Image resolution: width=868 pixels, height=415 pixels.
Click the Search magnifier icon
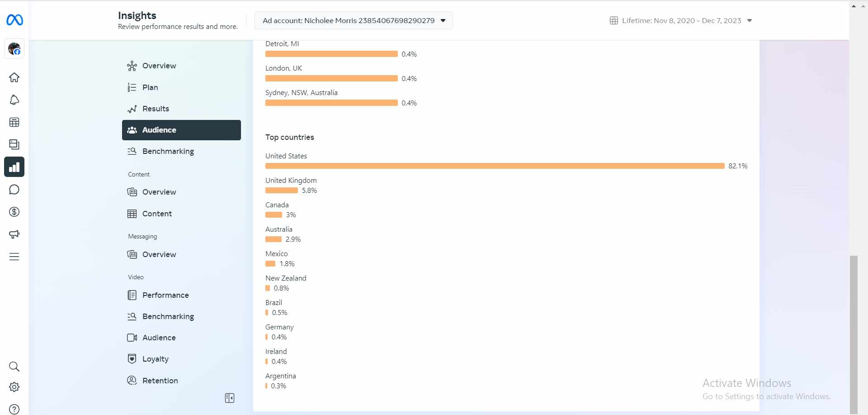(14, 367)
